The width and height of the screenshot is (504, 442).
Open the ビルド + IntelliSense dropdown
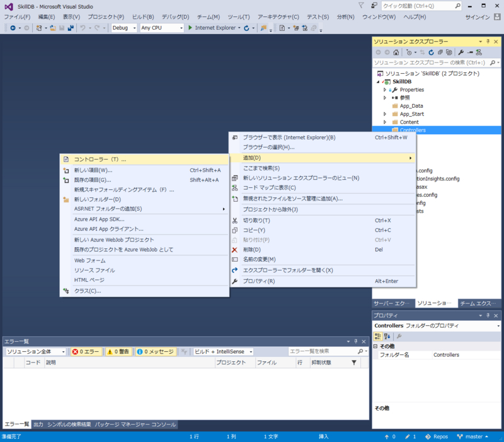(x=223, y=352)
